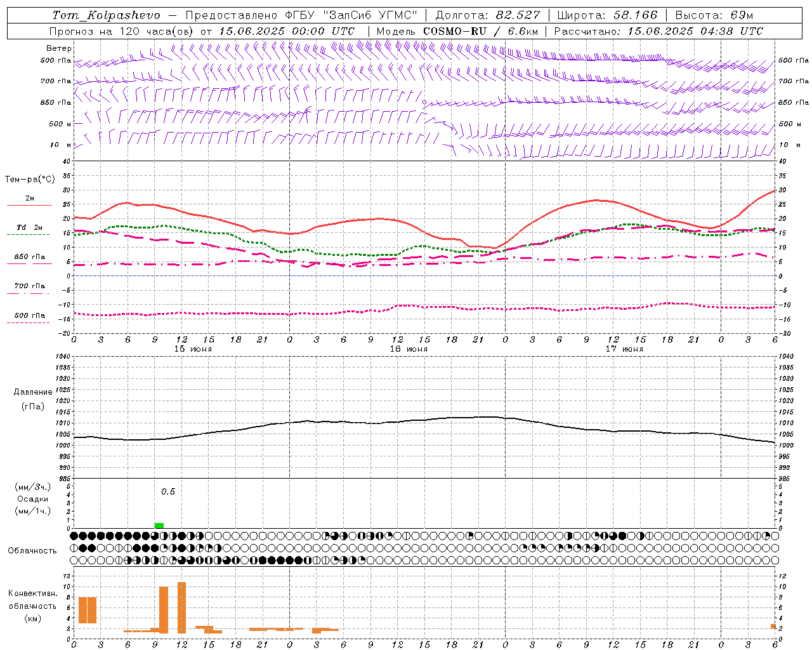
Task: Click the 0.5 precipitation amount value
Action: (168, 492)
